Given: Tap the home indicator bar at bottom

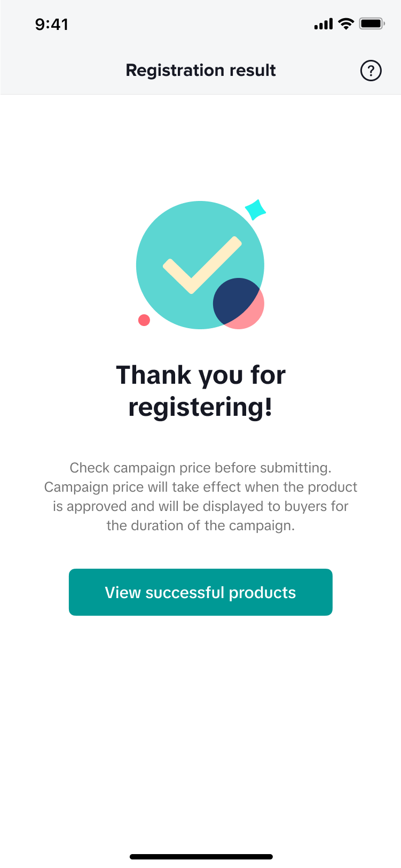Looking at the screenshot, I should point(201,857).
